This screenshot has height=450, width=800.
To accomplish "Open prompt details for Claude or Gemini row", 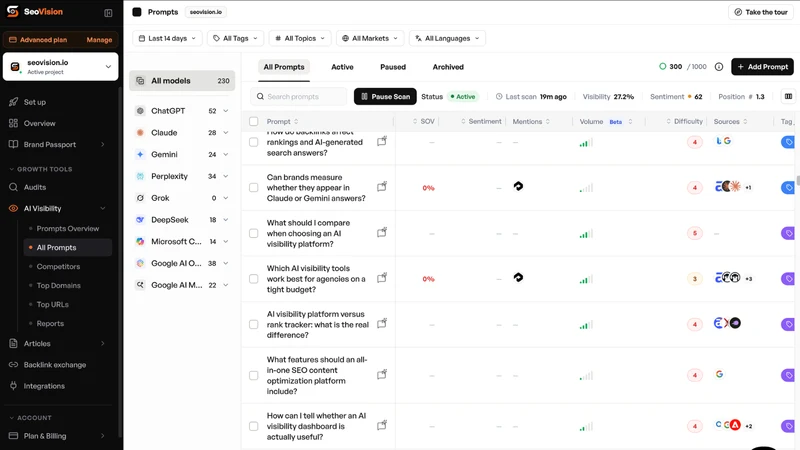I will tap(382, 187).
